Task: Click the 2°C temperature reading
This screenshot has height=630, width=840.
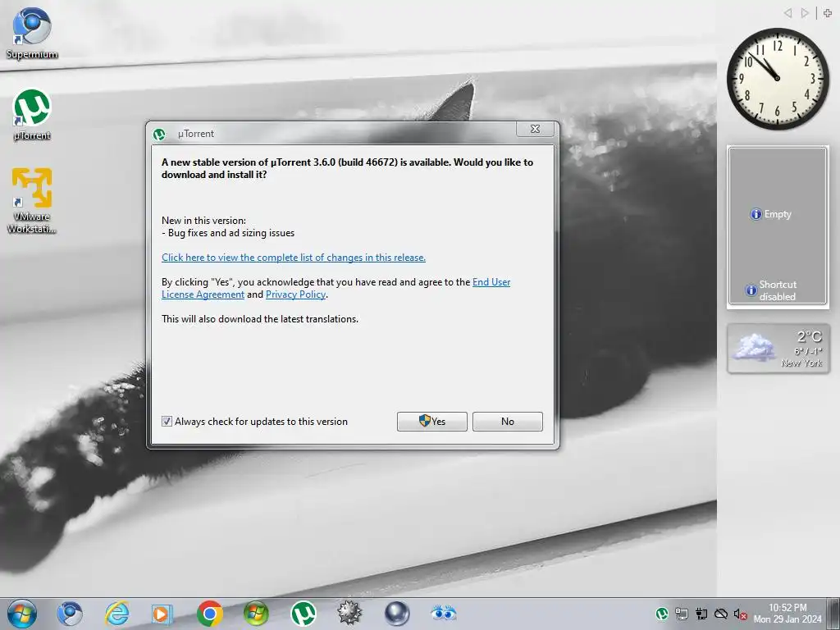Action: [809, 336]
